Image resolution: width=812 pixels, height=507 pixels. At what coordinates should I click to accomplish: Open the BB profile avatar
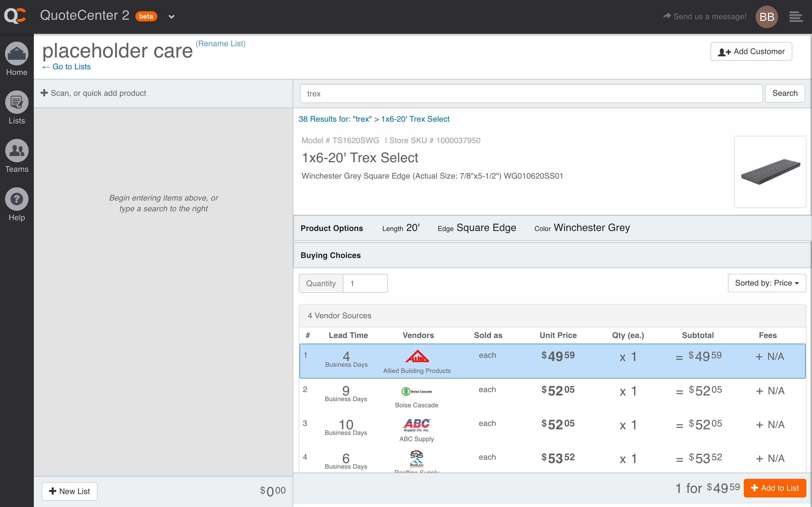(x=767, y=16)
